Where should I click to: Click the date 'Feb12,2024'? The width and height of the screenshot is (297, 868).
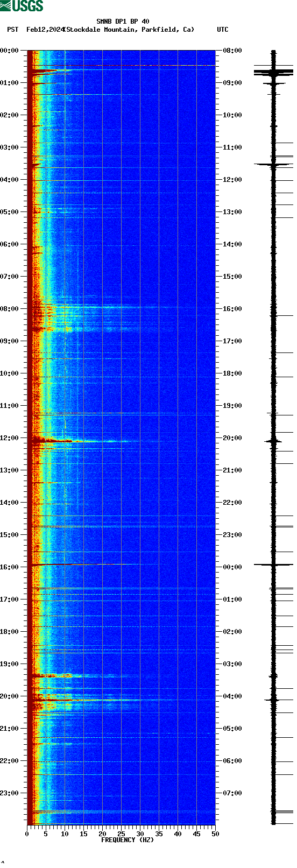45,30
